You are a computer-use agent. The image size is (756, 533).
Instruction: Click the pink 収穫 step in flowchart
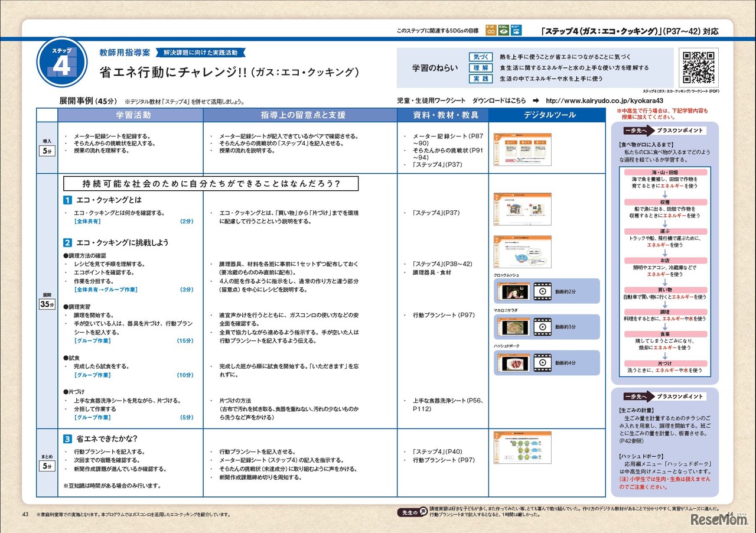click(664, 201)
